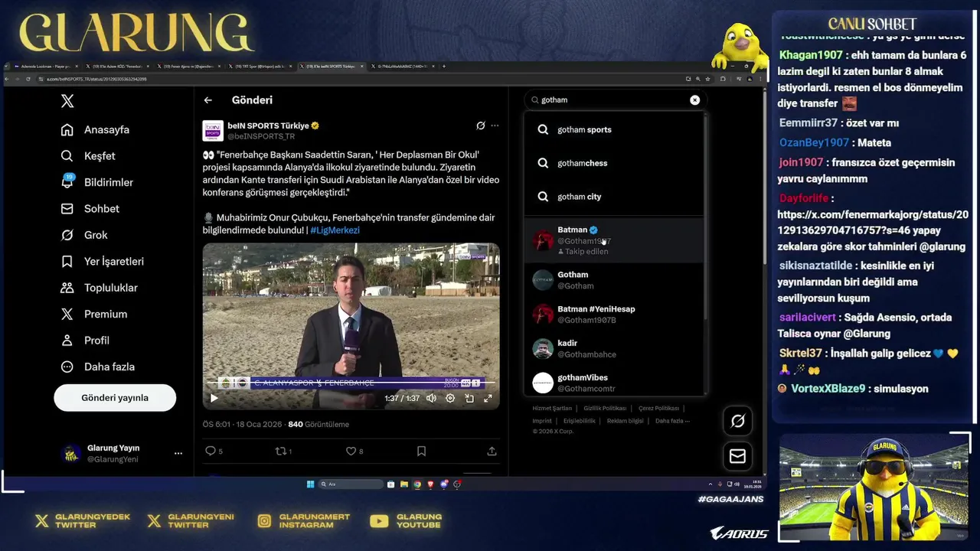Open the Windows Start menu
The image size is (980, 551).
[x=310, y=484]
